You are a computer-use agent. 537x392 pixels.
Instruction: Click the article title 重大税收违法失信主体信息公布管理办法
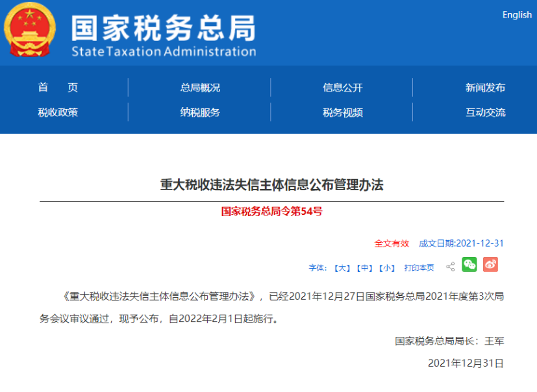(x=271, y=185)
